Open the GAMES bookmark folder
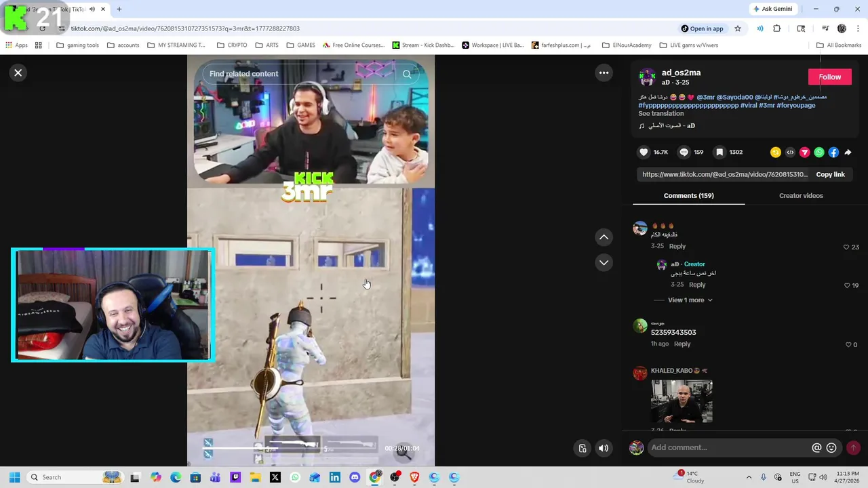868x488 pixels. click(x=300, y=45)
